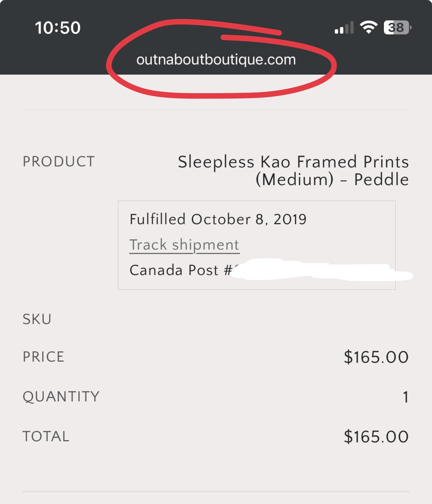Tap the outnaboutboutique.com address bar
Image resolution: width=432 pixels, height=504 pixels.
tap(216, 60)
